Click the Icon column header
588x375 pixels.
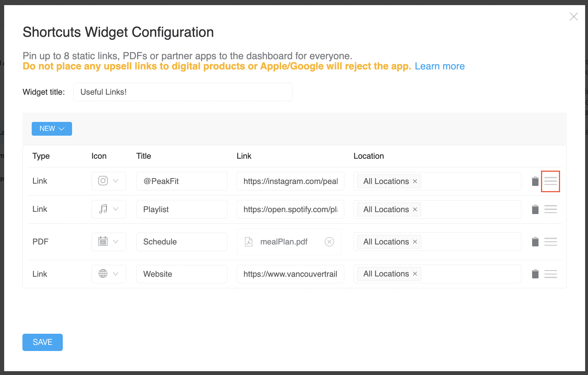tap(99, 156)
